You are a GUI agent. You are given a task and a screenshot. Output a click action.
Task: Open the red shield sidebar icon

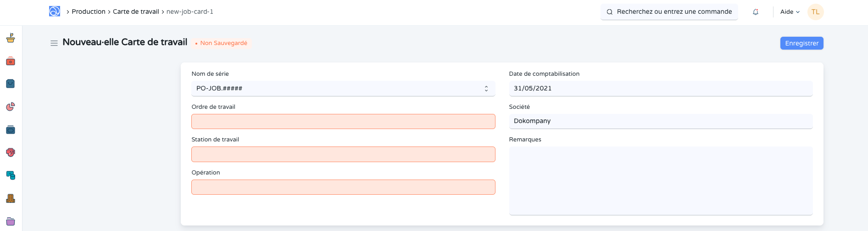11,152
